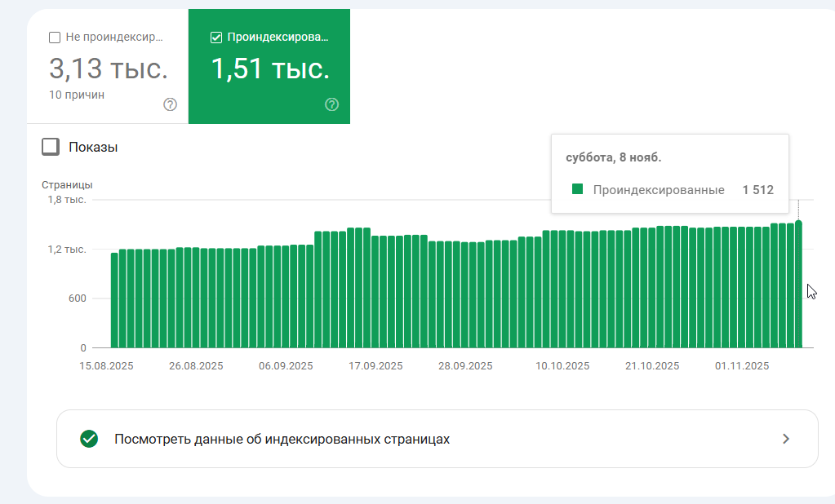This screenshot has width=835, height=504.
Task: Click help icon in green indexed card
Action: [331, 104]
